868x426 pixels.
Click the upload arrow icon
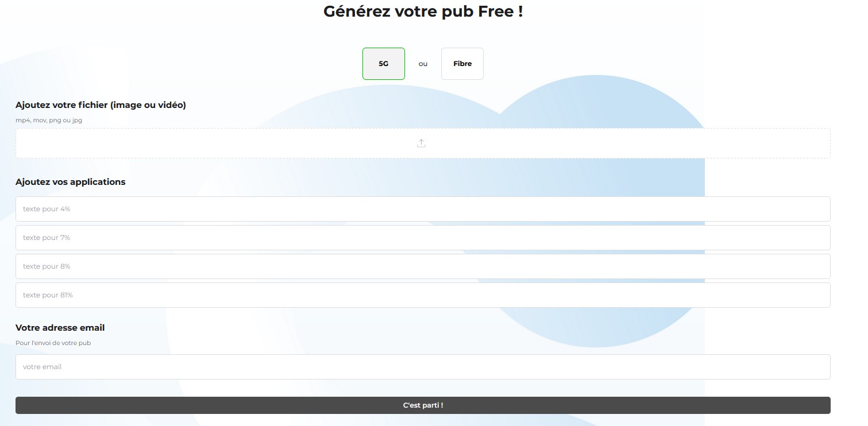(421, 143)
